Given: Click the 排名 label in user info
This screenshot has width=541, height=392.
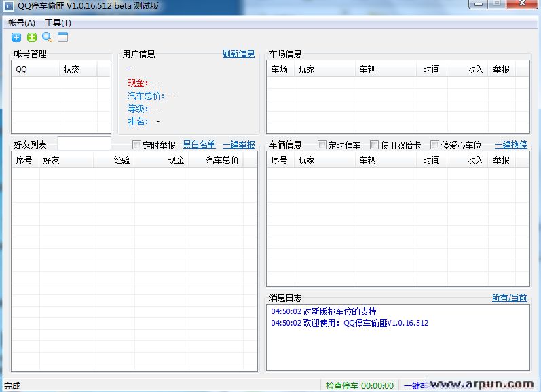Looking at the screenshot, I should pos(138,121).
